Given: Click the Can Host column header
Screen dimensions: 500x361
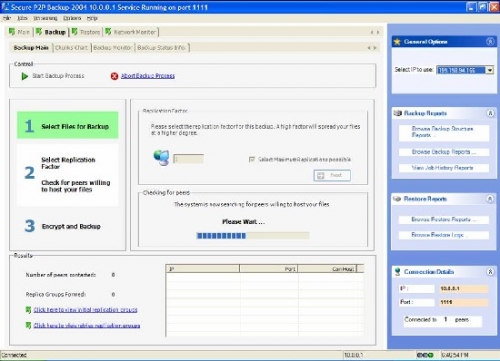Looking at the screenshot, I should [327, 269].
